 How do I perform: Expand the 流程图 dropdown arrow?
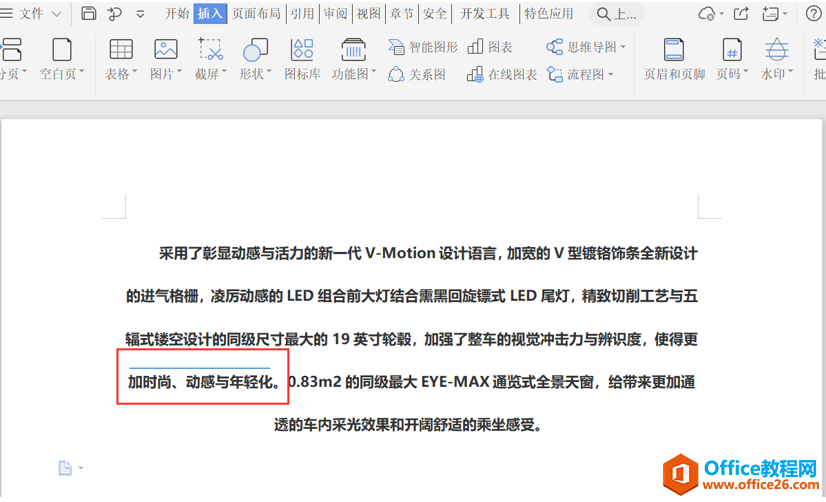(x=611, y=74)
